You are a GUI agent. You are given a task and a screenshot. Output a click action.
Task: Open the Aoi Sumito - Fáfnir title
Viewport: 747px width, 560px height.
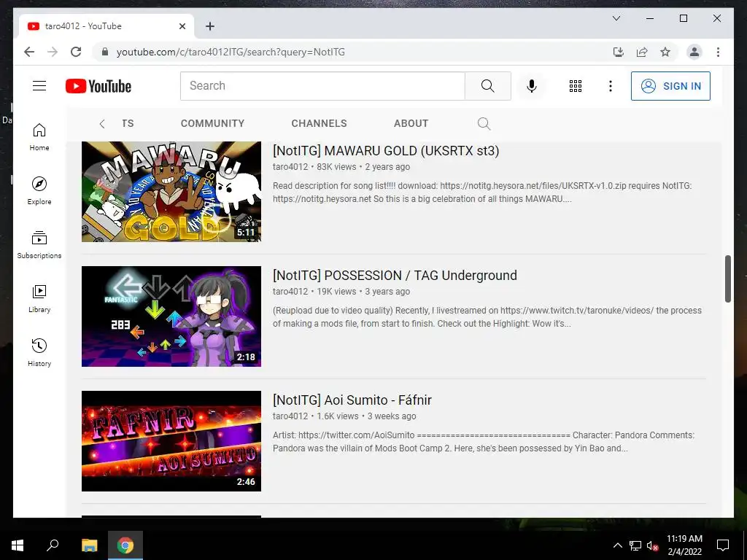tap(352, 400)
